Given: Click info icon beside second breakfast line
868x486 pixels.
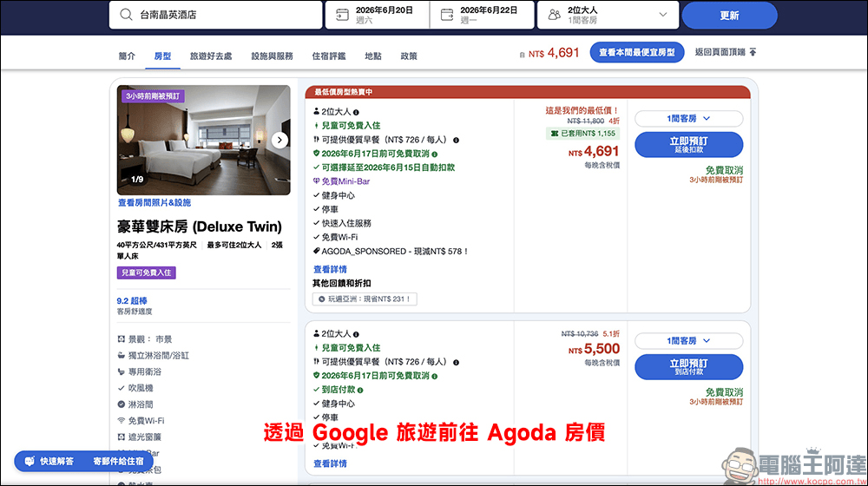Looking at the screenshot, I should click(457, 363).
